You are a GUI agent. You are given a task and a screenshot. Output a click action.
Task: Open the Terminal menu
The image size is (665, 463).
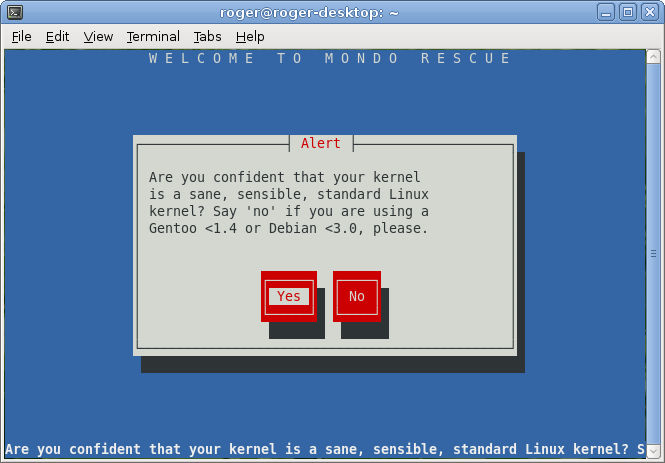click(153, 37)
